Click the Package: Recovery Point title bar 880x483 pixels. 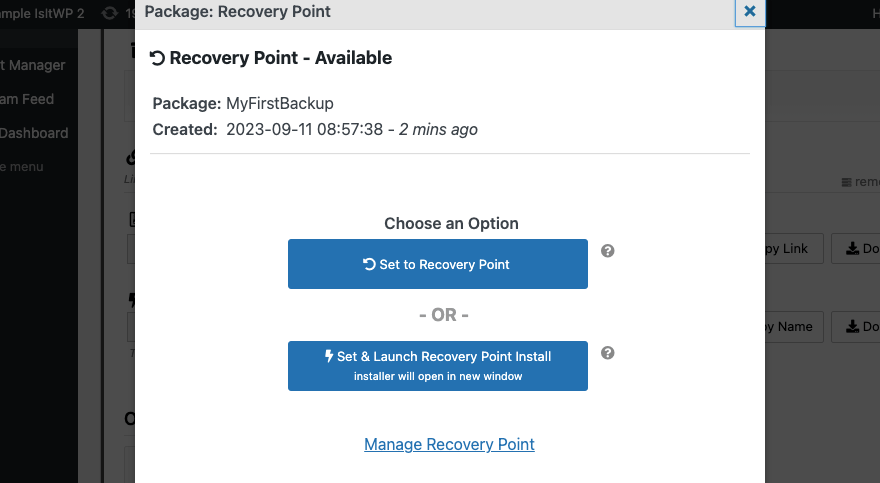[400, 12]
